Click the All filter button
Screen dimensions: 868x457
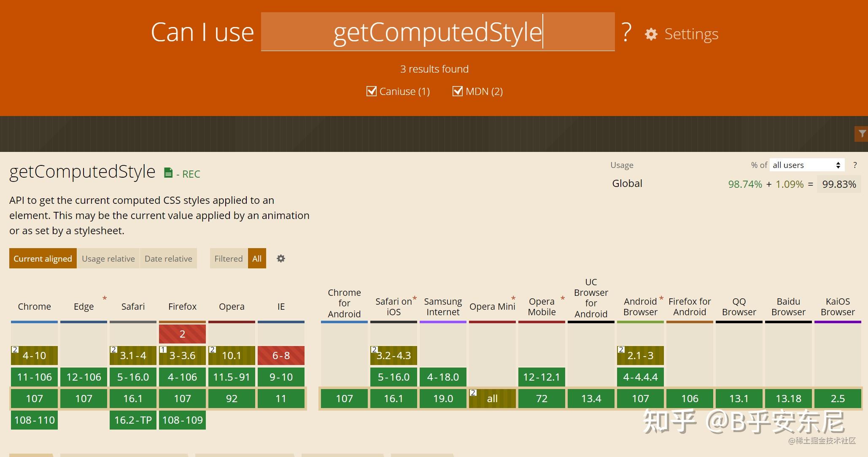[257, 258]
